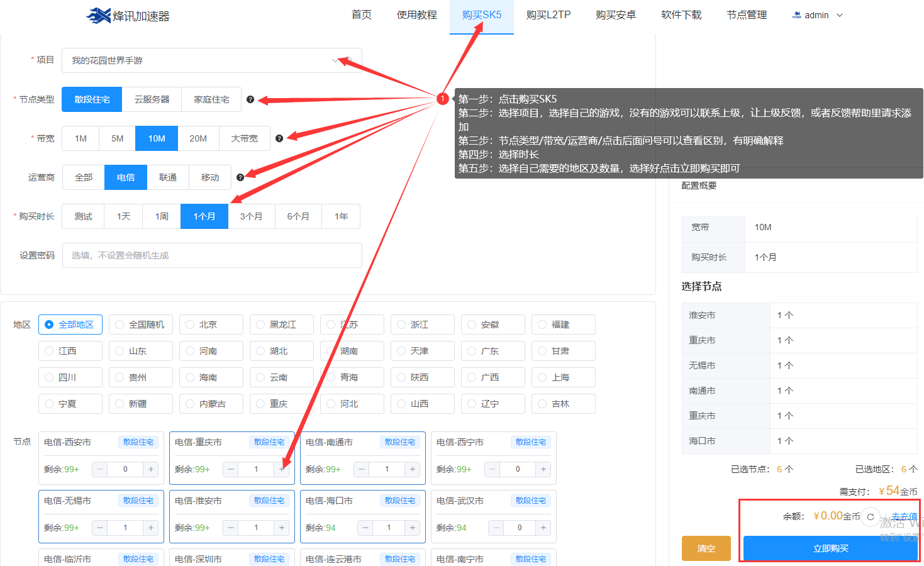The height and width of the screenshot is (566, 924).
Task: Increase 电信-海口市 node quantity with plus
Action: pos(413,528)
